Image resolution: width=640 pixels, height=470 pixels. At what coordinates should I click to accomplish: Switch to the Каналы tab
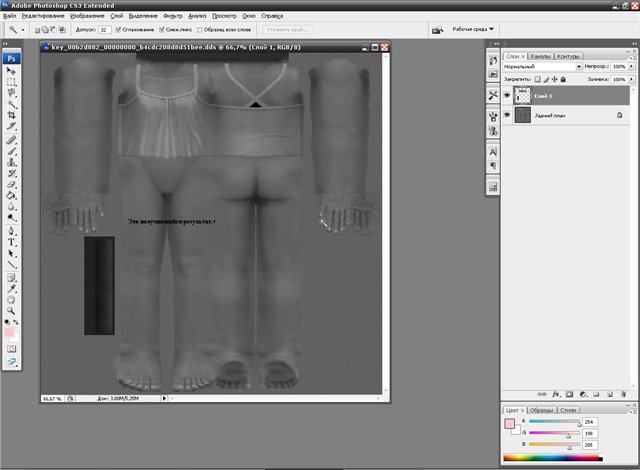(x=541, y=56)
